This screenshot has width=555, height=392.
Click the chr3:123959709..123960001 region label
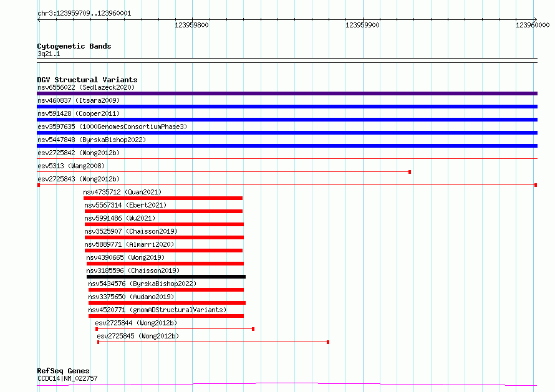(84, 13)
